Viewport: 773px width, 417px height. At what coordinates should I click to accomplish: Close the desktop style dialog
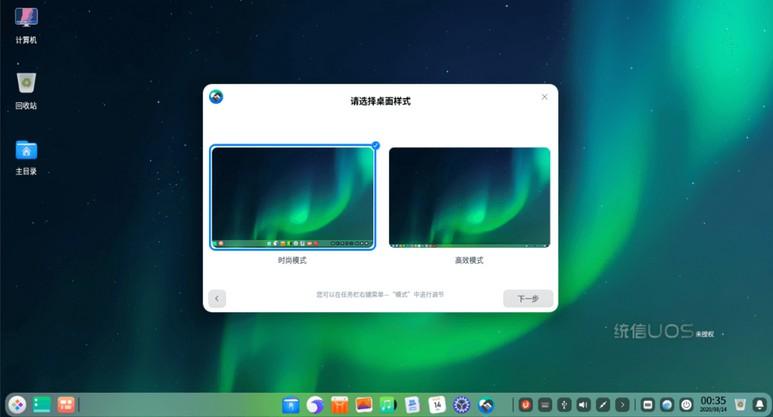coord(544,97)
